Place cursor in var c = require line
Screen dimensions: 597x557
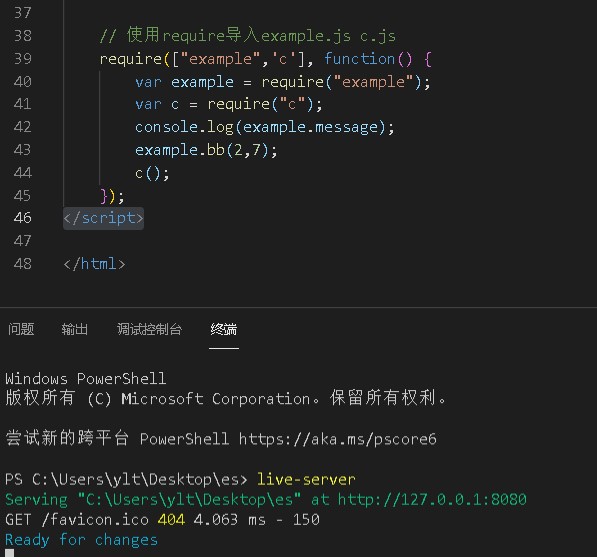(x=228, y=104)
